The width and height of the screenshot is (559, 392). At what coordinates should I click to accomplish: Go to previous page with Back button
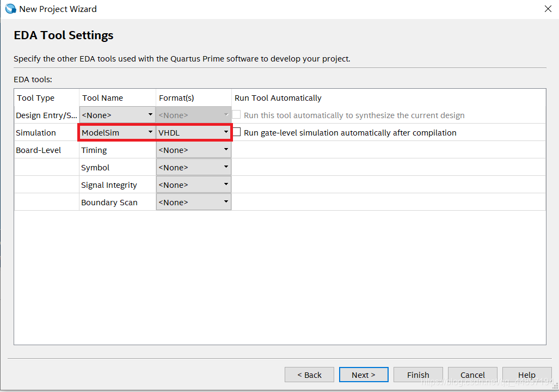(310, 375)
